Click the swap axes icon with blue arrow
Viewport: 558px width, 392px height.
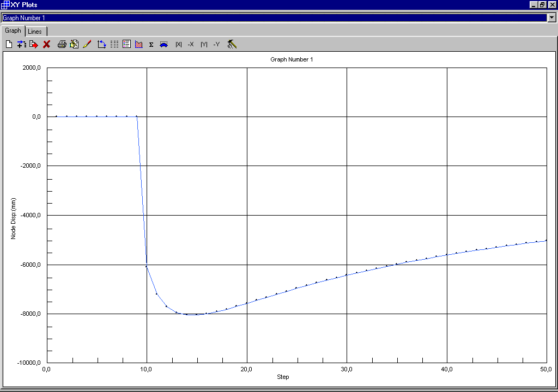[102, 44]
